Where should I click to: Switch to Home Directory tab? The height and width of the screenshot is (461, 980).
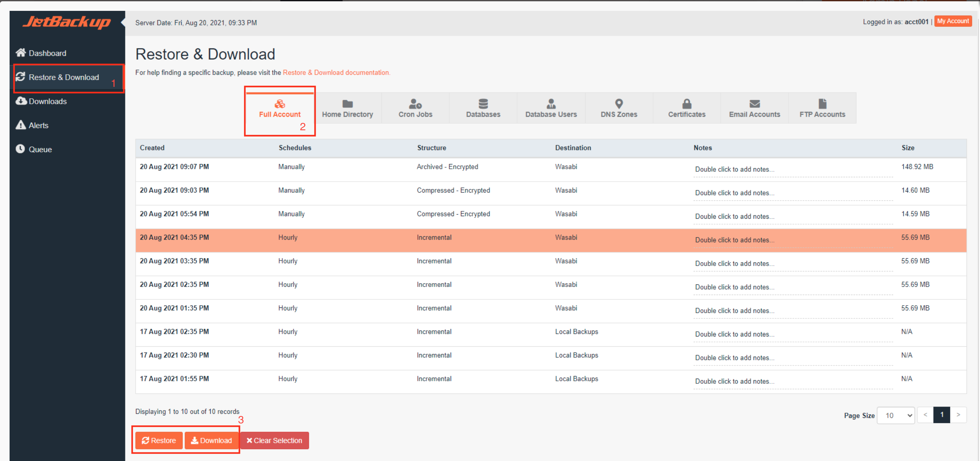coord(347,109)
